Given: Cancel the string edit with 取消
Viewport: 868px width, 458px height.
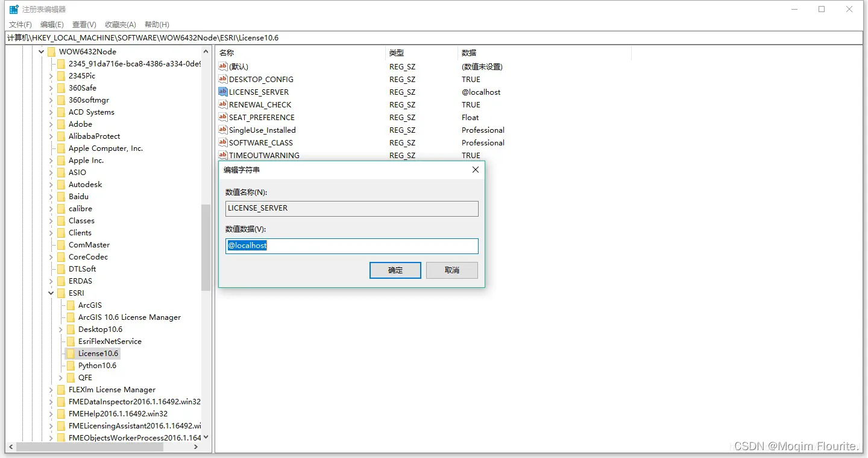Looking at the screenshot, I should pyautogui.click(x=452, y=270).
